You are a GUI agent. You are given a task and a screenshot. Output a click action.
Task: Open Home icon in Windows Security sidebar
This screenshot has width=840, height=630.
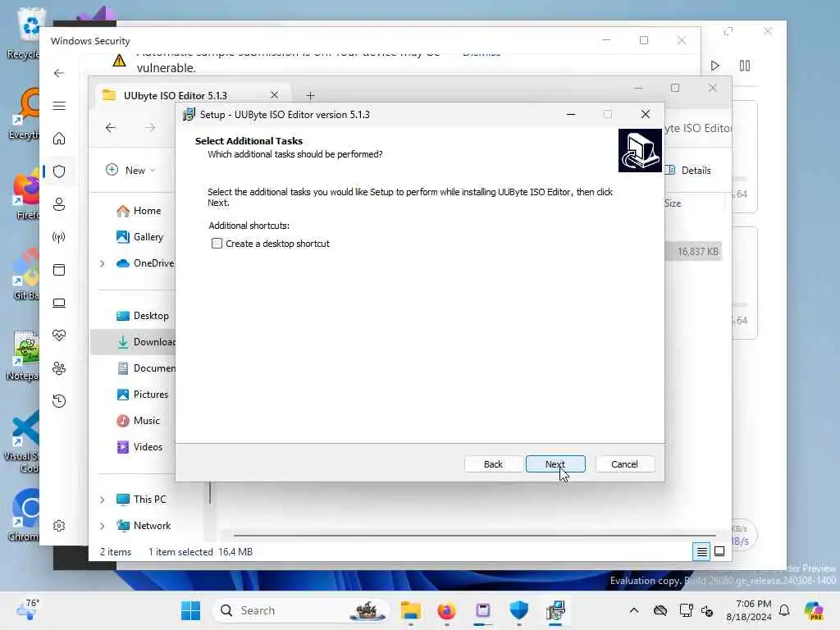coord(59,139)
